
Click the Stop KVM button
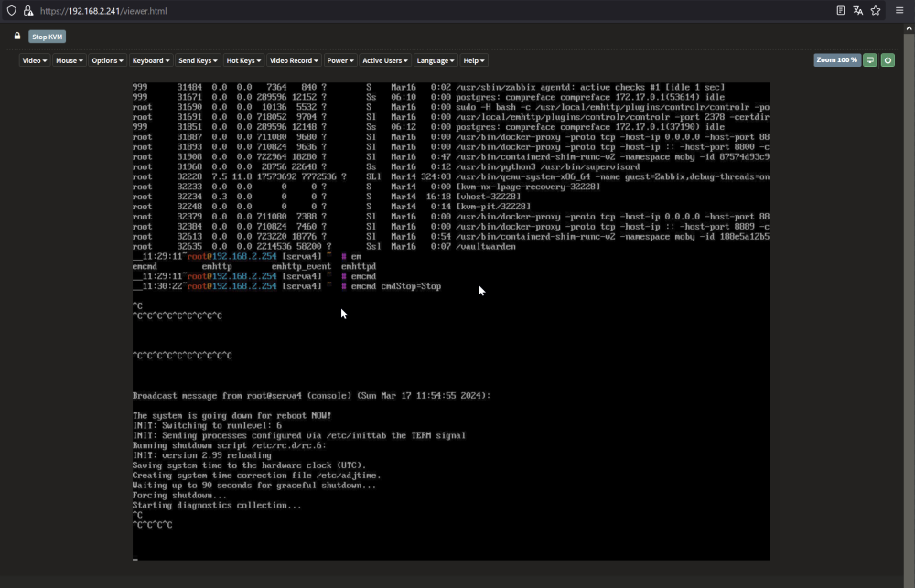(x=48, y=37)
